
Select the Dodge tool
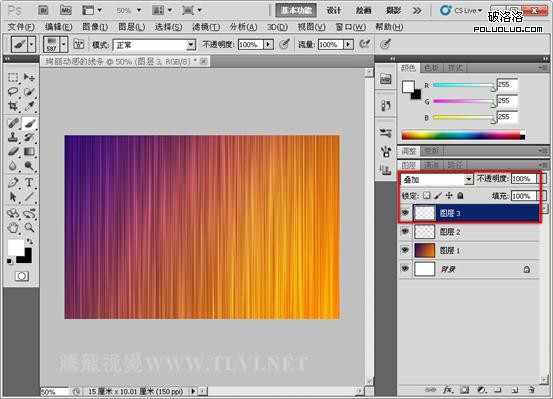pyautogui.click(x=29, y=165)
